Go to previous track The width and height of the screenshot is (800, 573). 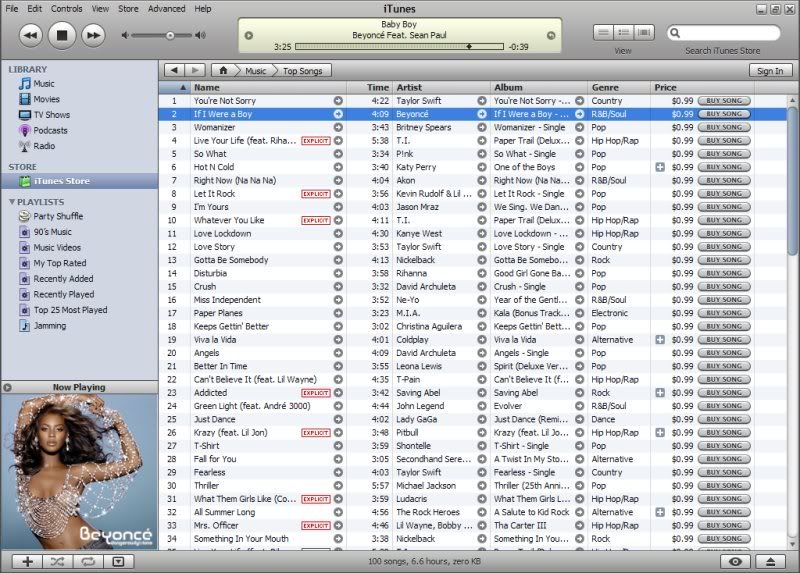30,35
